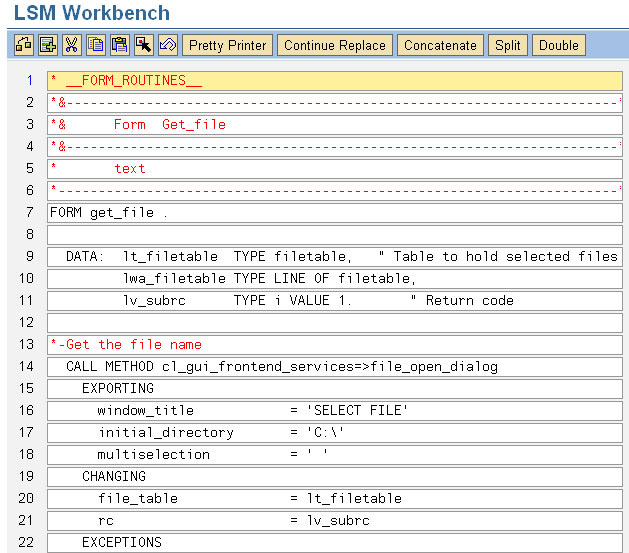Click the file_table = lt_filetable line

click(x=335, y=498)
